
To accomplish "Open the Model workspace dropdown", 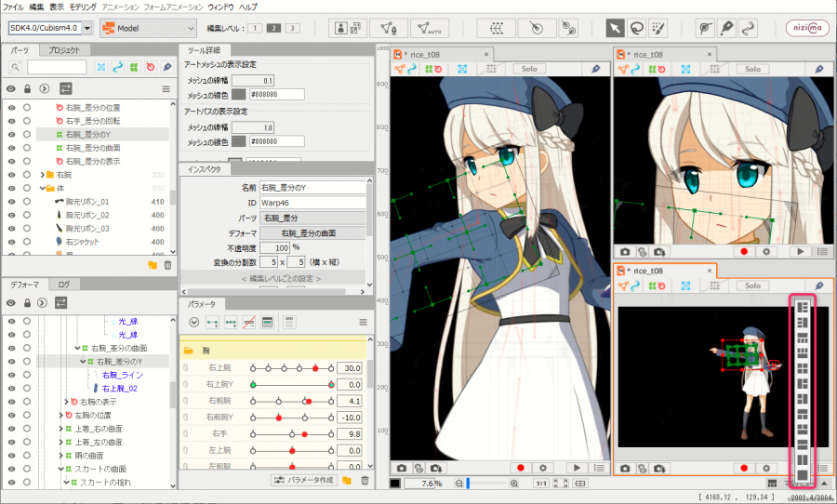I will point(148,28).
